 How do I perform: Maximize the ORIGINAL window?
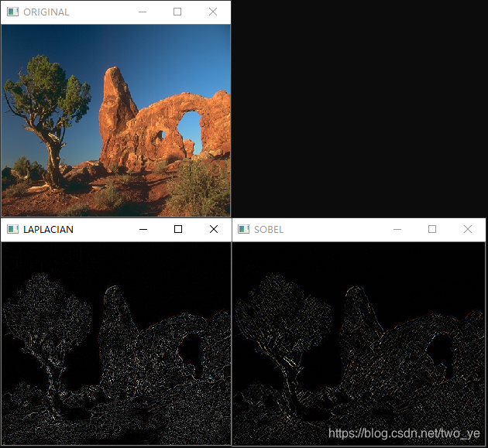tap(177, 12)
